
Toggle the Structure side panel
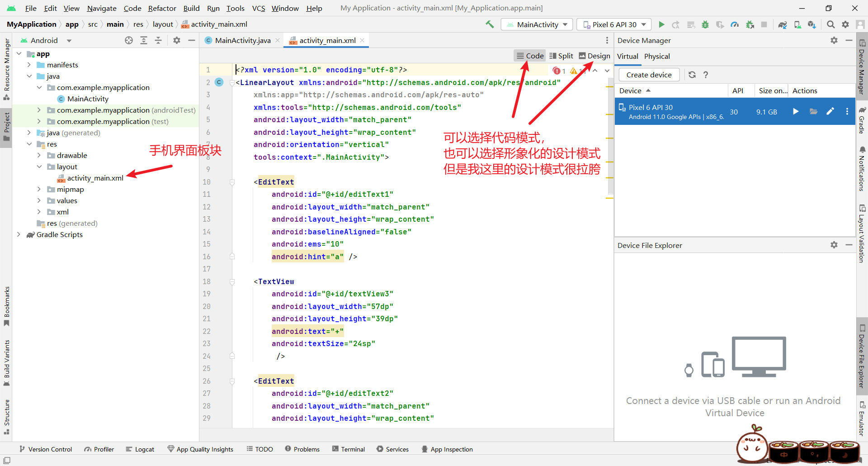point(6,417)
